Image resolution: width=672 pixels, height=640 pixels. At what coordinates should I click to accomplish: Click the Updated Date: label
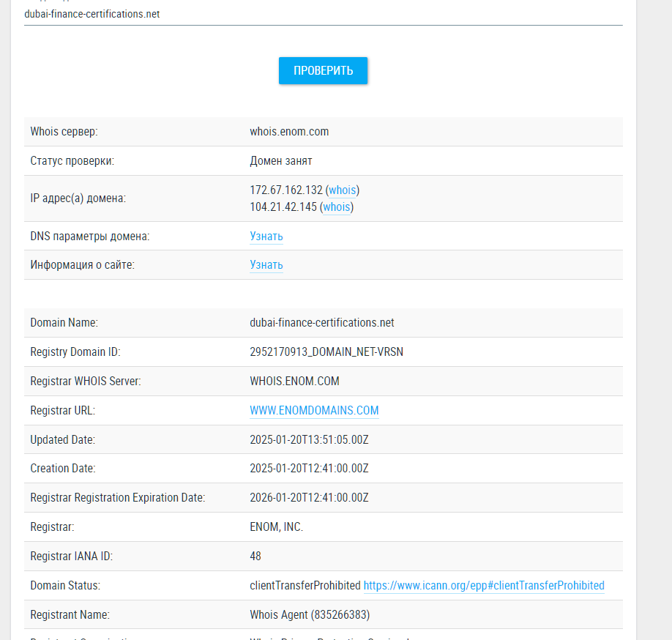[x=62, y=440]
